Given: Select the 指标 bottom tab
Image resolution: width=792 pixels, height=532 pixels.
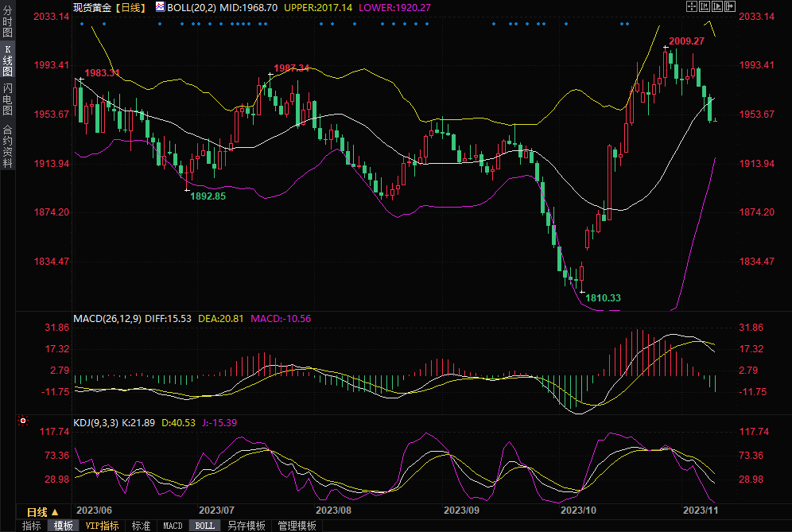Looking at the screenshot, I should [x=31, y=526].
